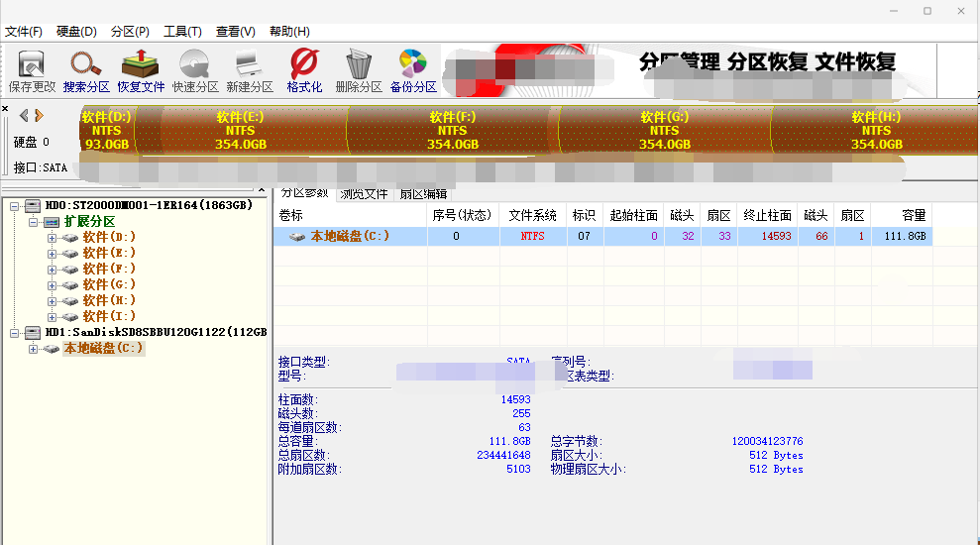980x545 pixels.
Task: Click the NTFS cell in the C: row
Action: pos(532,236)
